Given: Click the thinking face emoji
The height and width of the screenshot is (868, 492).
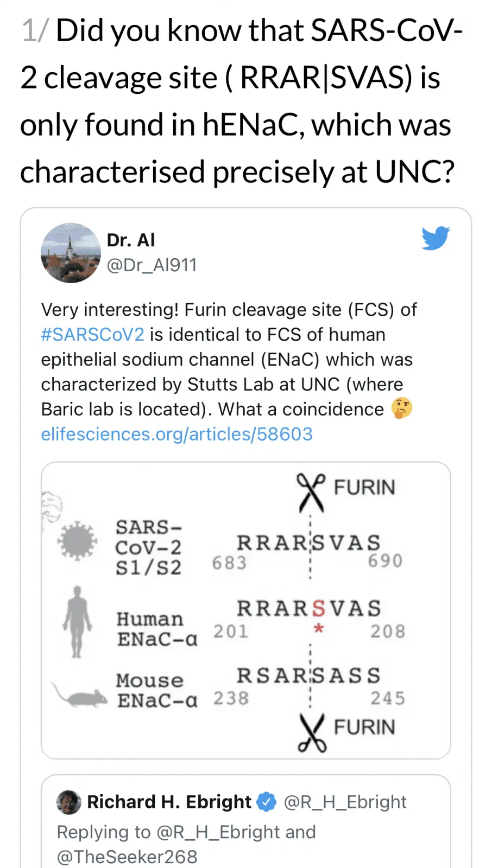Looking at the screenshot, I should [x=402, y=409].
